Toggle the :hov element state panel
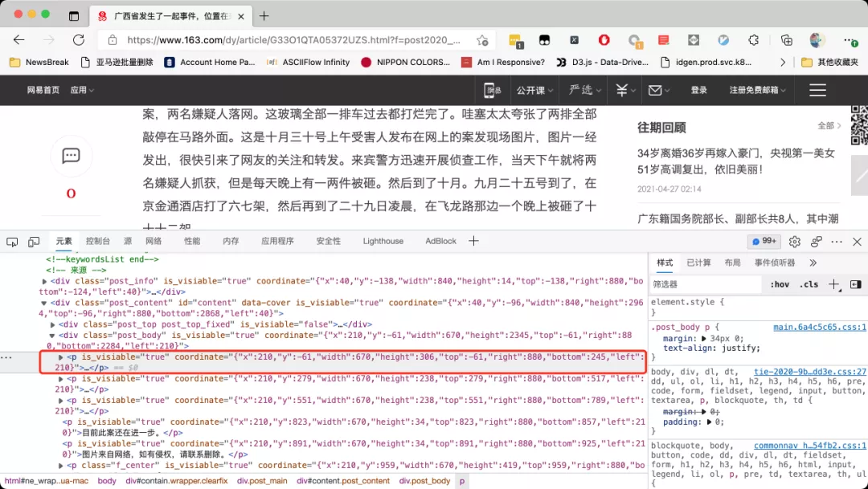 780,284
